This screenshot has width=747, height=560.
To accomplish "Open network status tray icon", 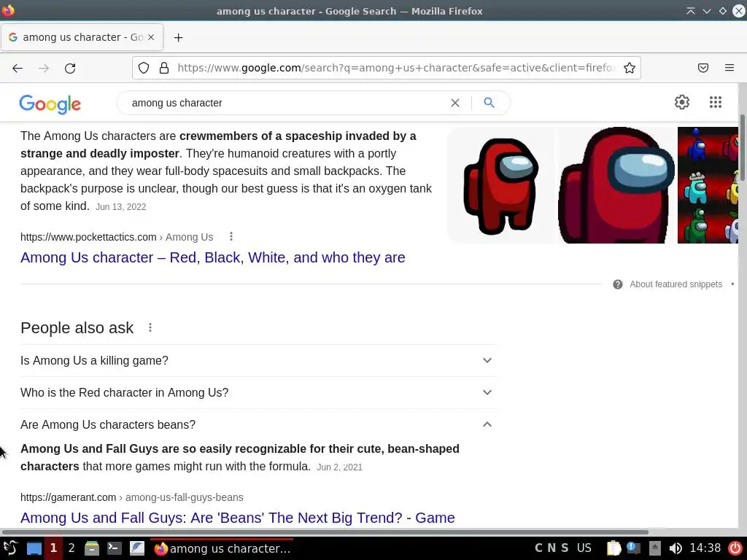I will click(634, 548).
